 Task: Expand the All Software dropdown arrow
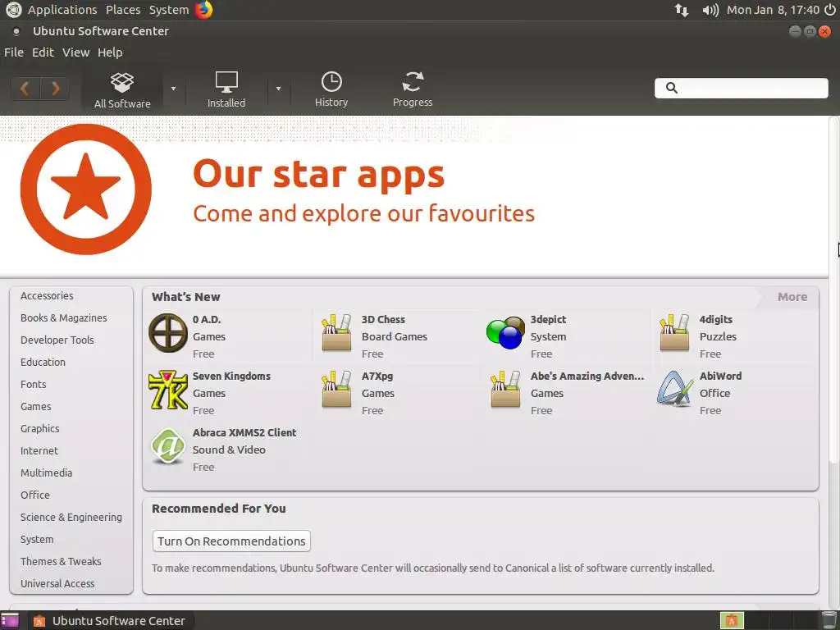[173, 89]
